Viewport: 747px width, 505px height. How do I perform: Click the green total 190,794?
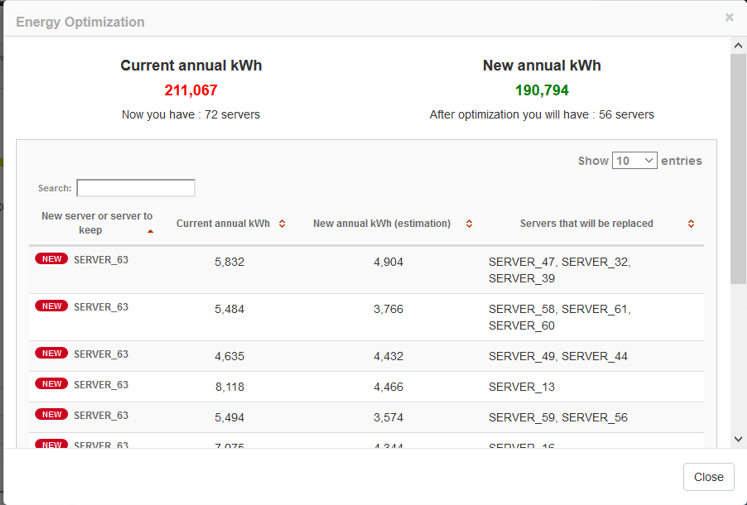[x=542, y=90]
